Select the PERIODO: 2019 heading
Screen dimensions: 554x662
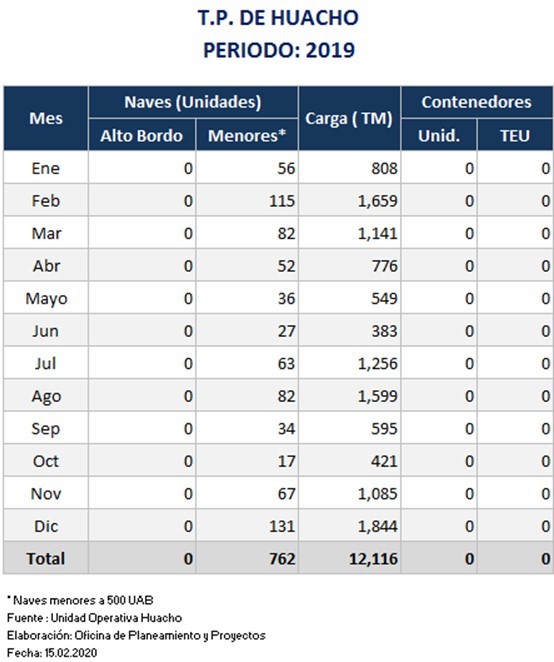pyautogui.click(x=279, y=50)
